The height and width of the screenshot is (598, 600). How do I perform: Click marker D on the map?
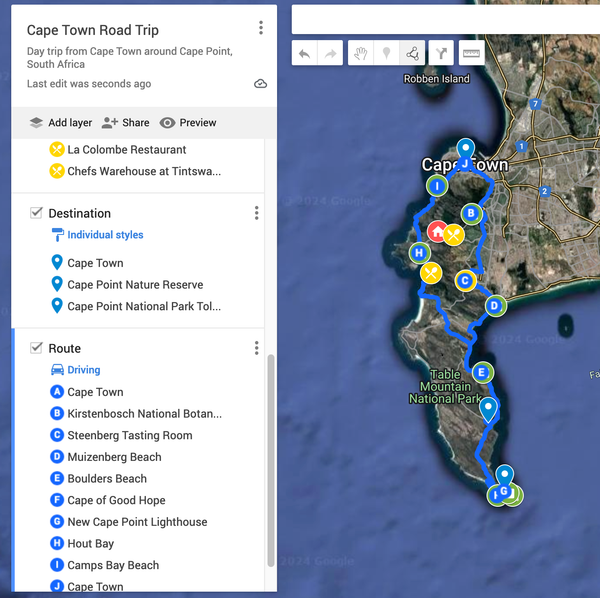(x=495, y=306)
